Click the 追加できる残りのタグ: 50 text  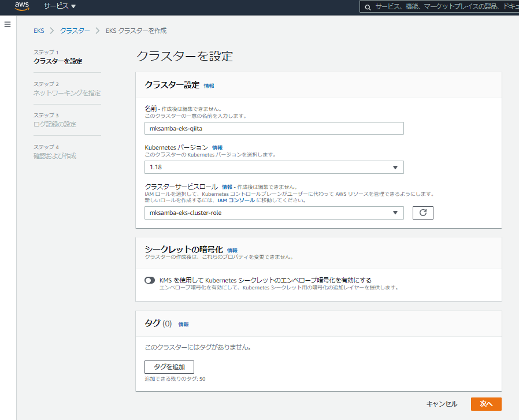coord(175,379)
